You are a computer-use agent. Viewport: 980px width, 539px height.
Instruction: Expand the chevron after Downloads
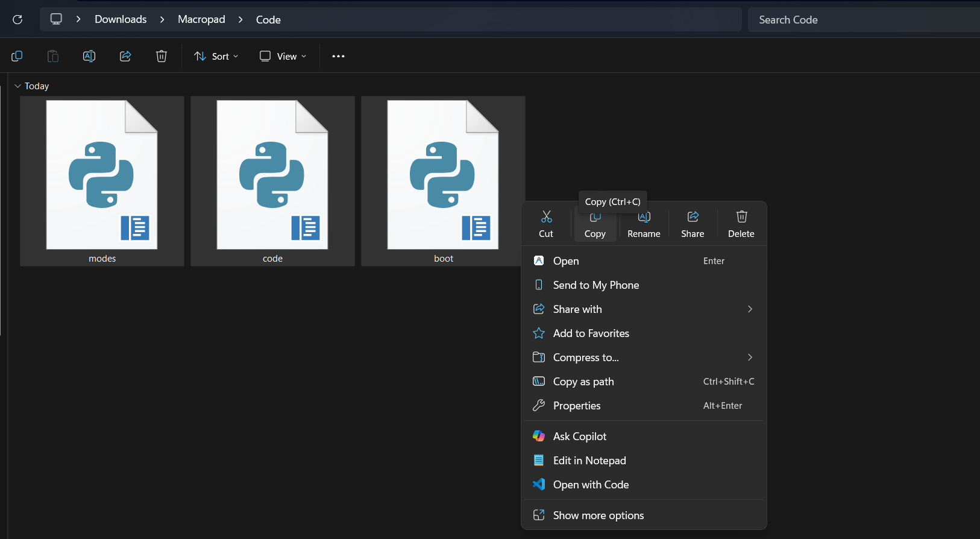tap(162, 19)
